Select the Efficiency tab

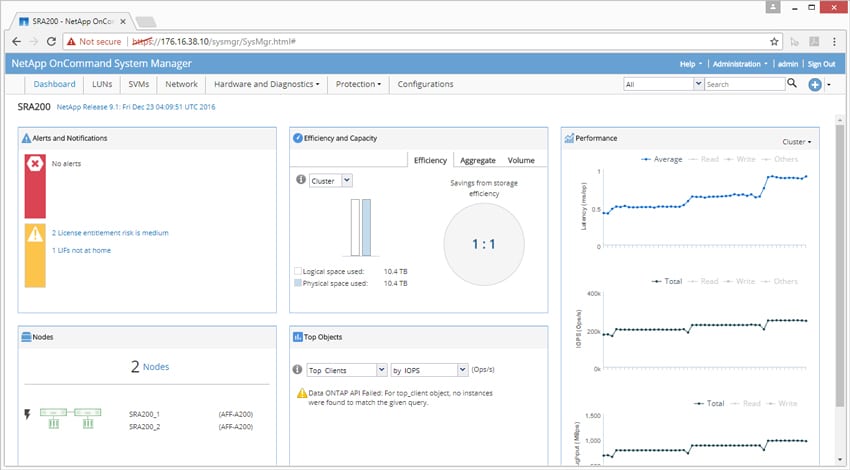430,160
